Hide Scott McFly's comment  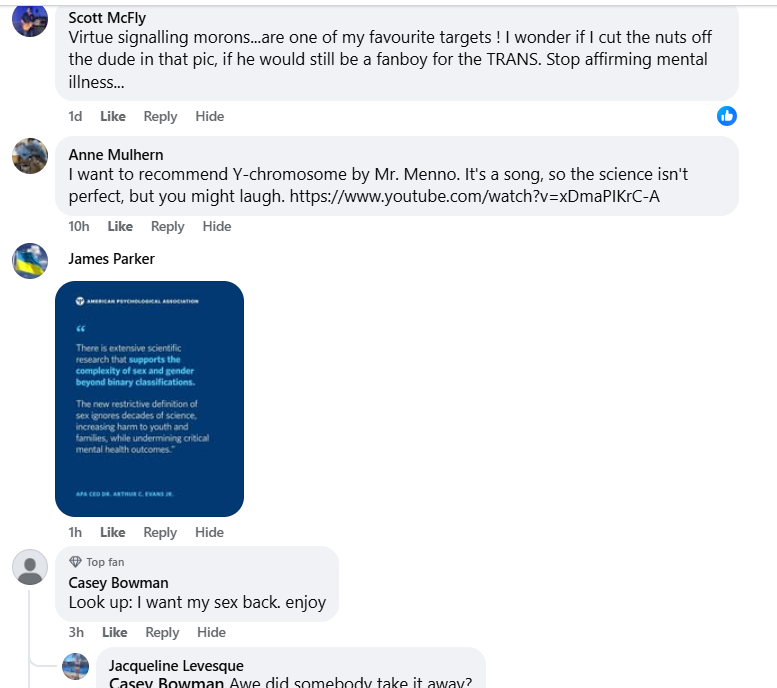pos(210,116)
